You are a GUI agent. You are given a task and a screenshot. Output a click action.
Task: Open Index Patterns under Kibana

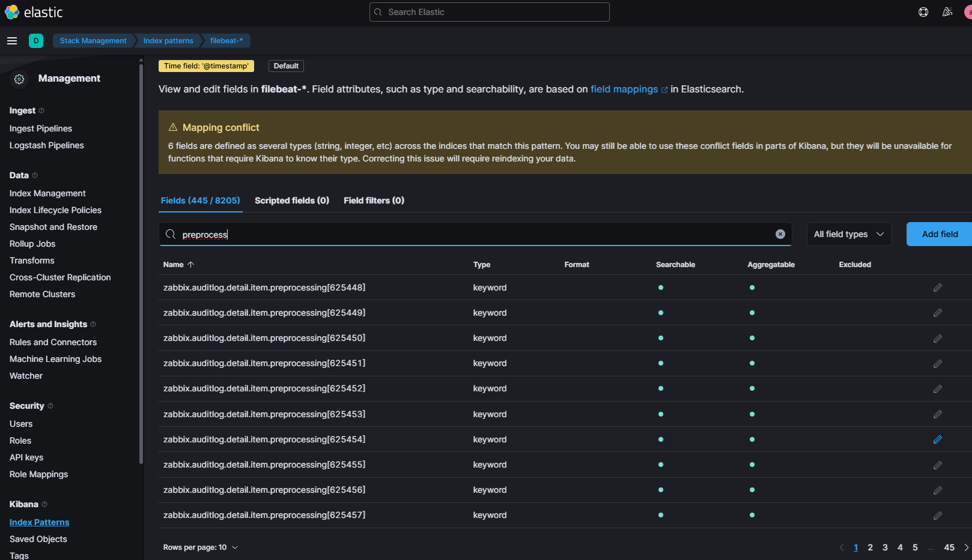(x=39, y=522)
